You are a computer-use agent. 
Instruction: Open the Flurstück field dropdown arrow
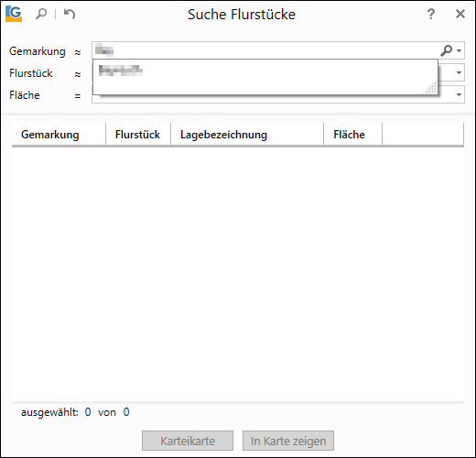click(x=459, y=72)
